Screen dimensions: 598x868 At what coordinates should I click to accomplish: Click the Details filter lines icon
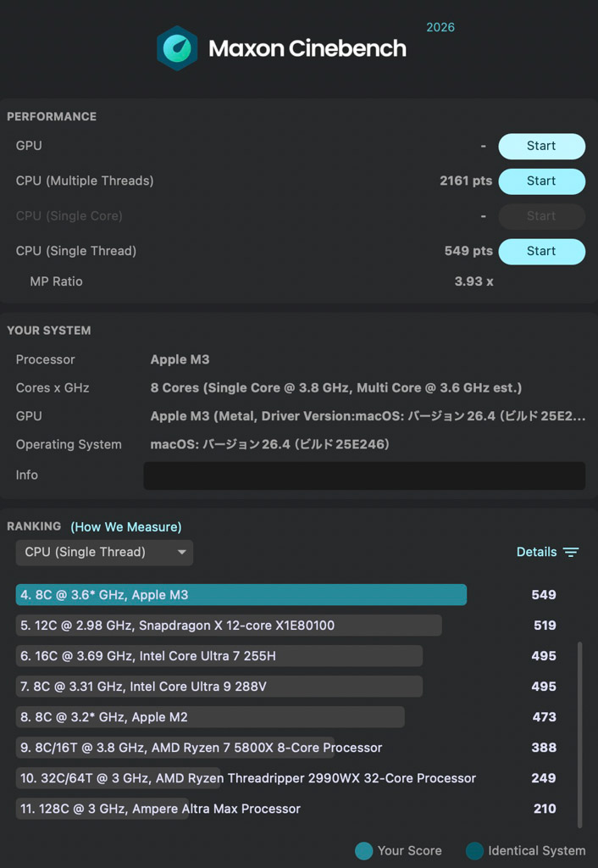click(x=571, y=553)
